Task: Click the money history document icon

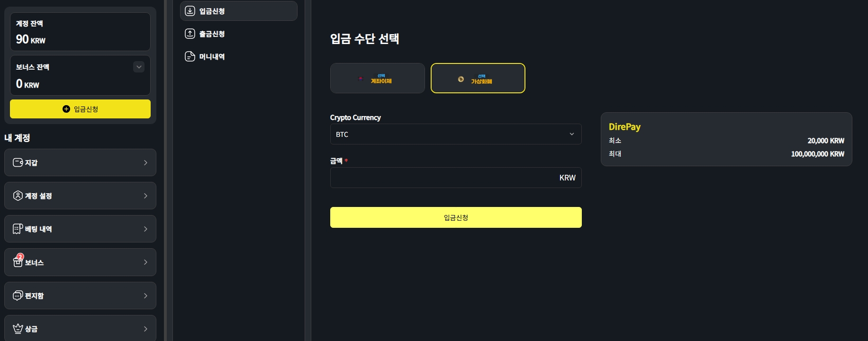Action: [190, 56]
